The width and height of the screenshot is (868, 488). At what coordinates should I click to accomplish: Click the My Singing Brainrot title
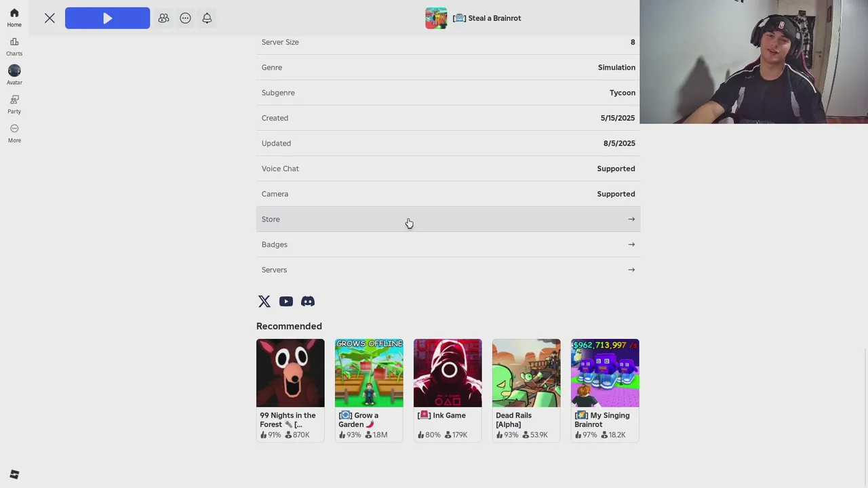click(602, 420)
